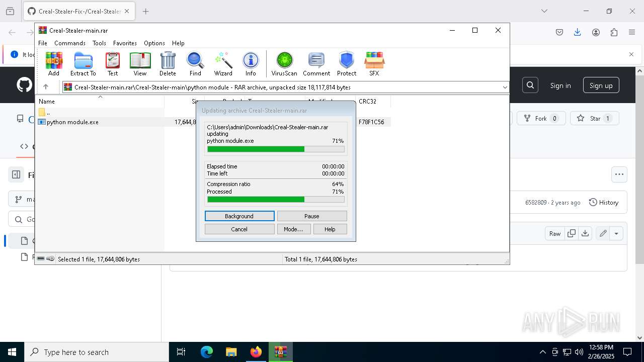Show hidden system tray icons
The height and width of the screenshot is (362, 644).
pos(542,352)
